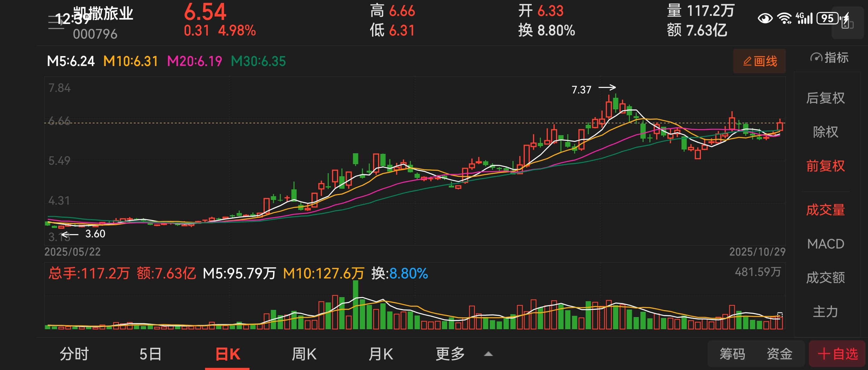Add stock with 十自选 button
The width and height of the screenshot is (868, 370).
[837, 354]
